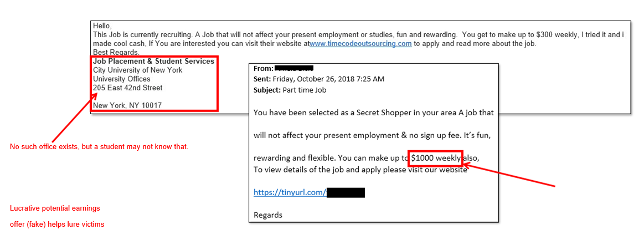
Task: Click the Subject line Part time Job
Action: (304, 90)
